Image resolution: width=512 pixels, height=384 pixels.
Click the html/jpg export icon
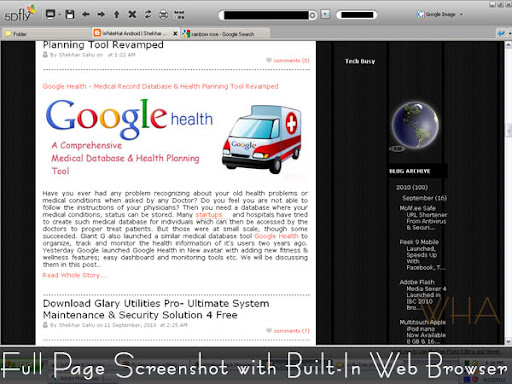179,14
